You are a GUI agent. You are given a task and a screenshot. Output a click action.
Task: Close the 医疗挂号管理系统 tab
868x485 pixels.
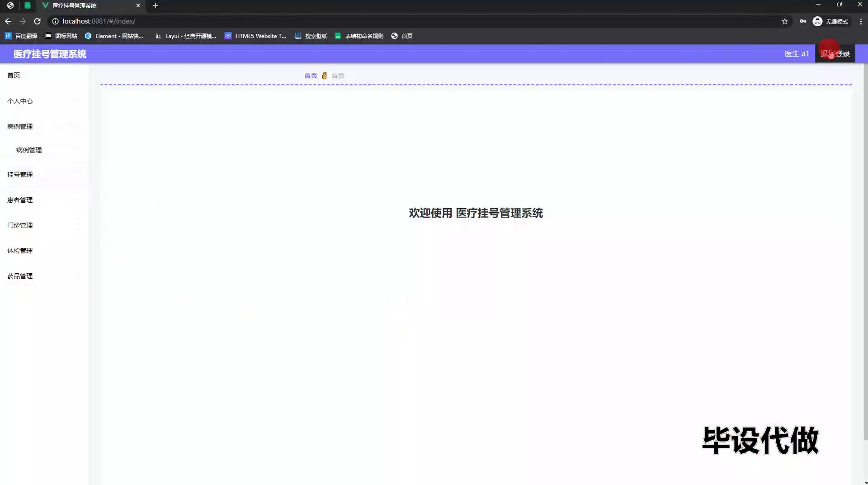138,5
